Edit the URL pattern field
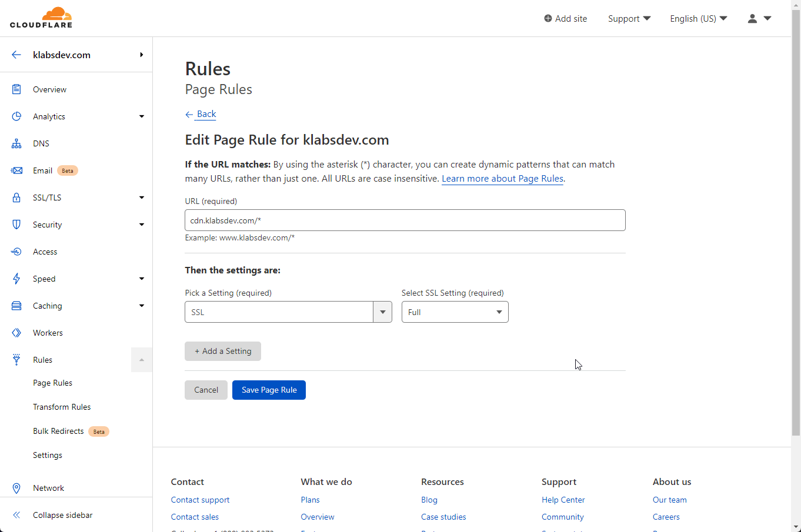The width and height of the screenshot is (801, 532). tap(405, 220)
